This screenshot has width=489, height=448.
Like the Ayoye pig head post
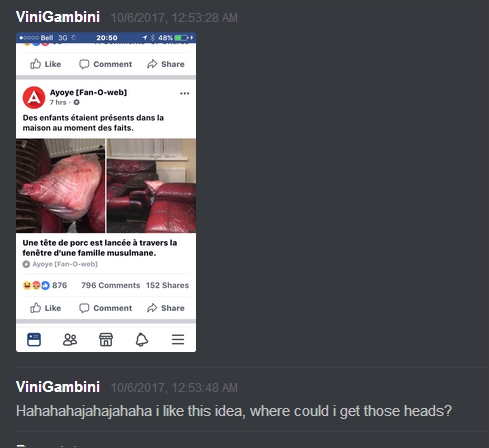(x=45, y=308)
